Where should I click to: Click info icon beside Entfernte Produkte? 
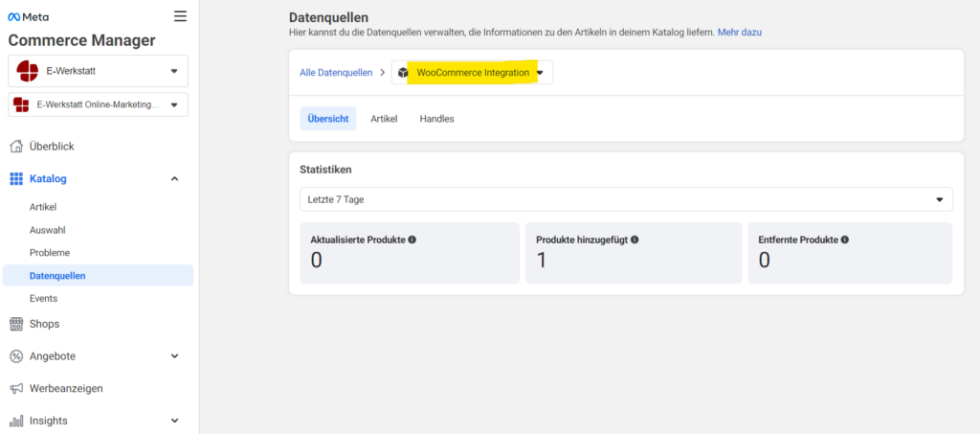(x=845, y=240)
